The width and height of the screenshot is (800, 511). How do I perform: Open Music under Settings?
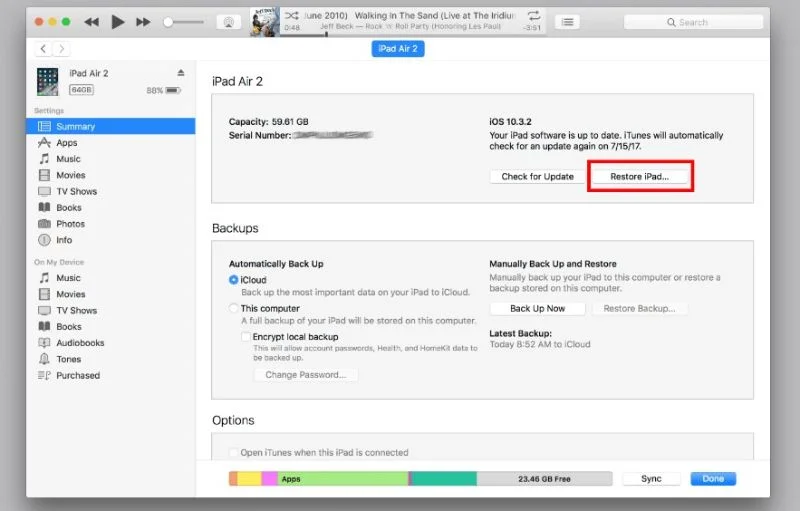(x=111, y=159)
